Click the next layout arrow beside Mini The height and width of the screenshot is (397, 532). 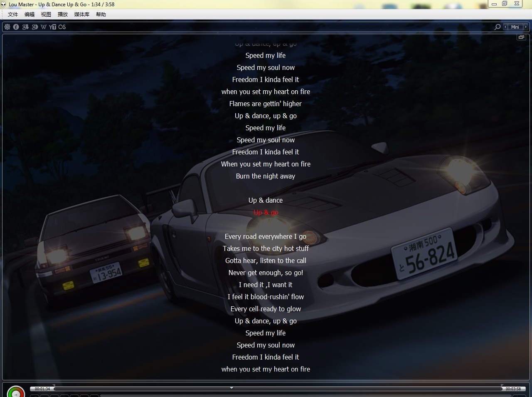click(x=526, y=27)
